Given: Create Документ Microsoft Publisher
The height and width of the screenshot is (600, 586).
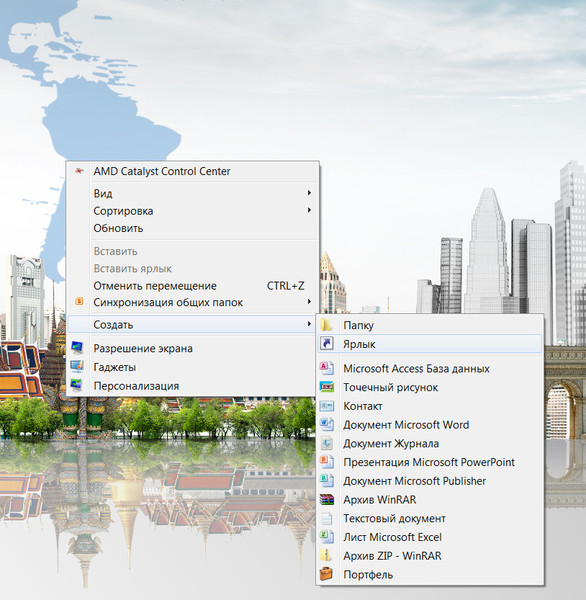Looking at the screenshot, I should 430,481.
